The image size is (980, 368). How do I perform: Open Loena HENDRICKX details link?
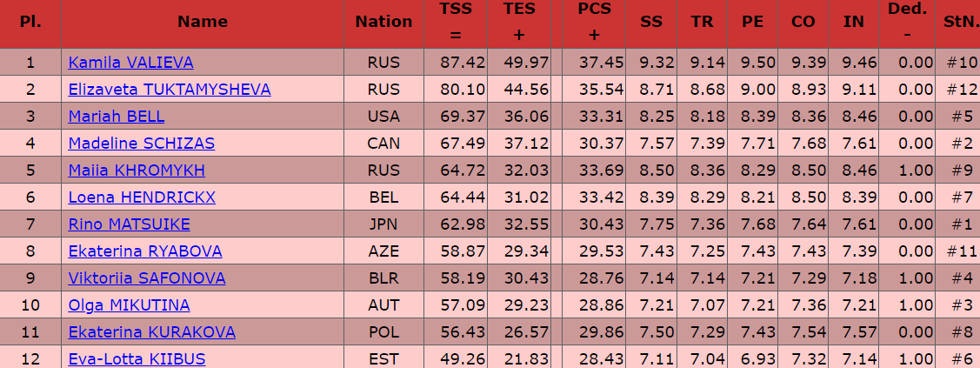(142, 197)
